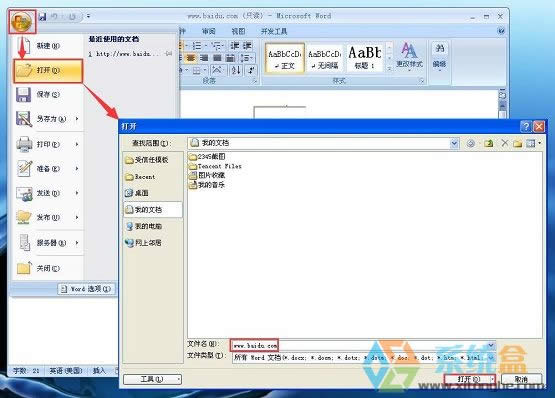This screenshot has height=398, width=555.
Task: Click the sort icon in paragraph group
Action: (x=236, y=70)
